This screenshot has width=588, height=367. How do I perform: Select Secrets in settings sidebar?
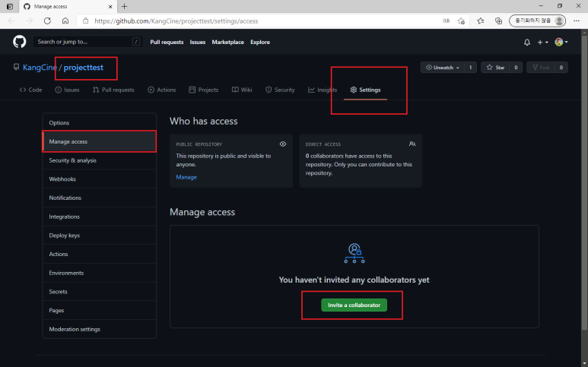coord(100,291)
